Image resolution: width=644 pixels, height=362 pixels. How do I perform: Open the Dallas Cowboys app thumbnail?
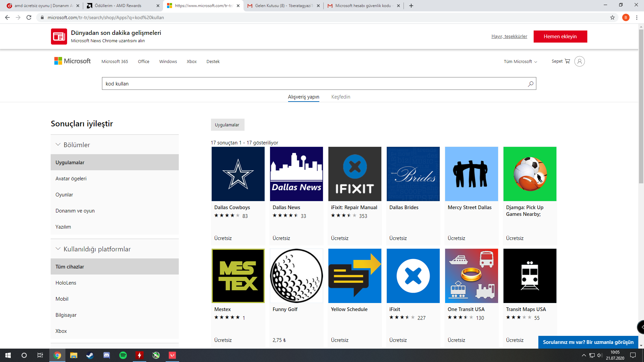[x=238, y=174]
